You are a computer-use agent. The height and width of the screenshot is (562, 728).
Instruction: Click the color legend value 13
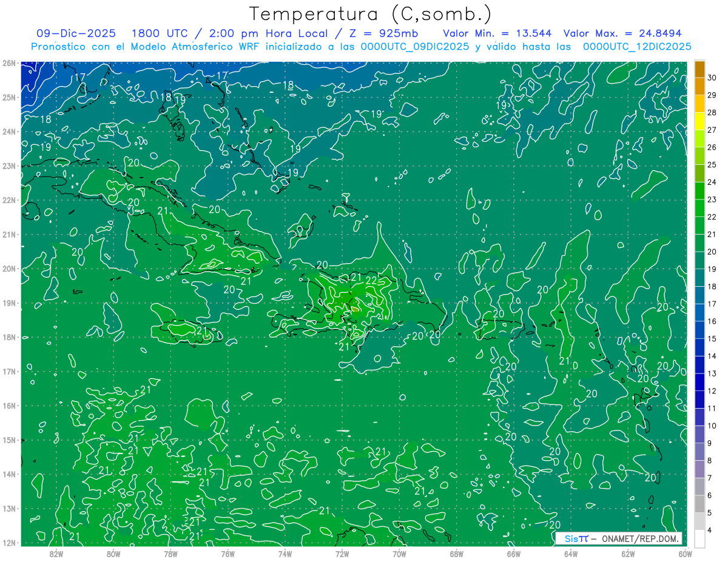tap(712, 373)
